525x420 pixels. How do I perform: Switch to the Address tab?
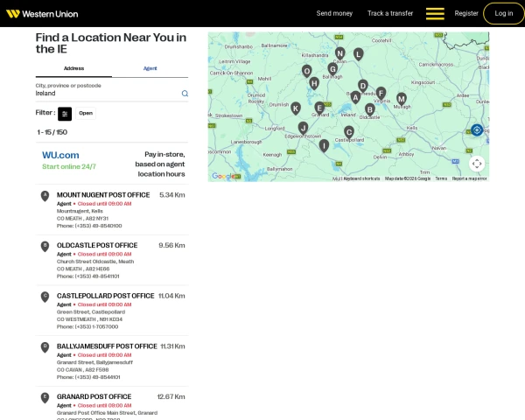[73, 67]
